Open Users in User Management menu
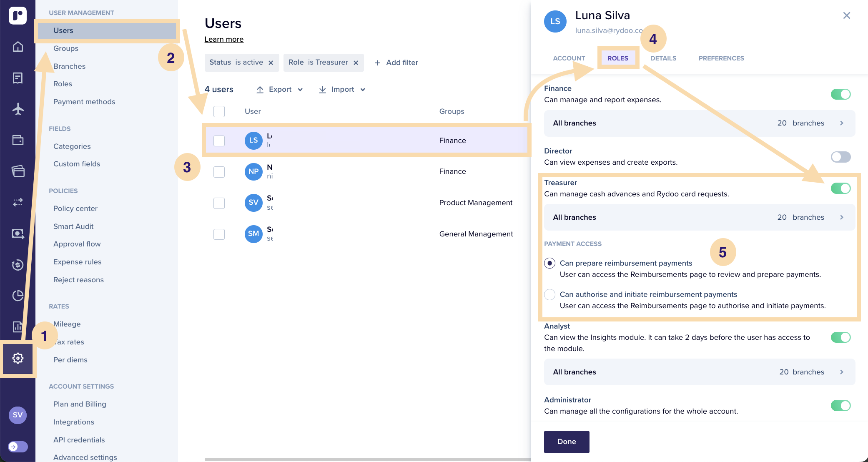The height and width of the screenshot is (462, 868). coord(107,30)
